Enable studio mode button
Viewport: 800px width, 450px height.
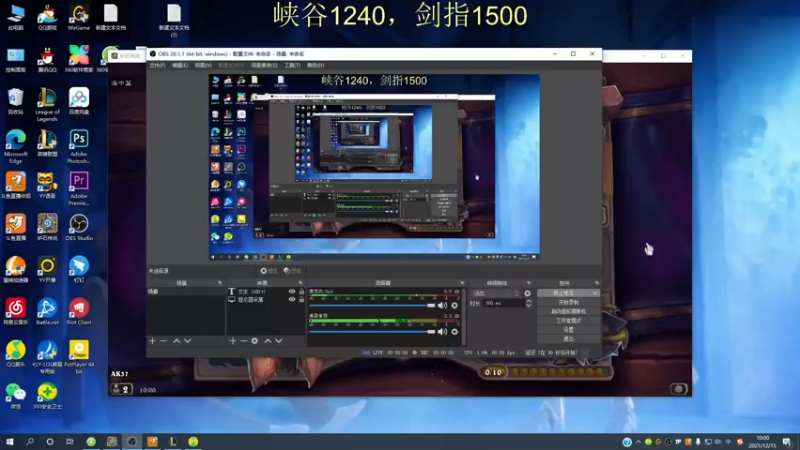tap(568, 320)
